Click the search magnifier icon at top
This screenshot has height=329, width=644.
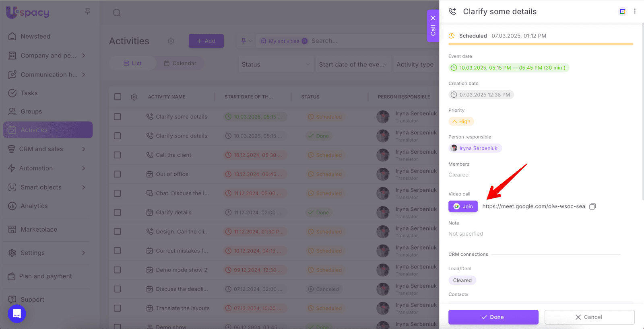(x=117, y=13)
